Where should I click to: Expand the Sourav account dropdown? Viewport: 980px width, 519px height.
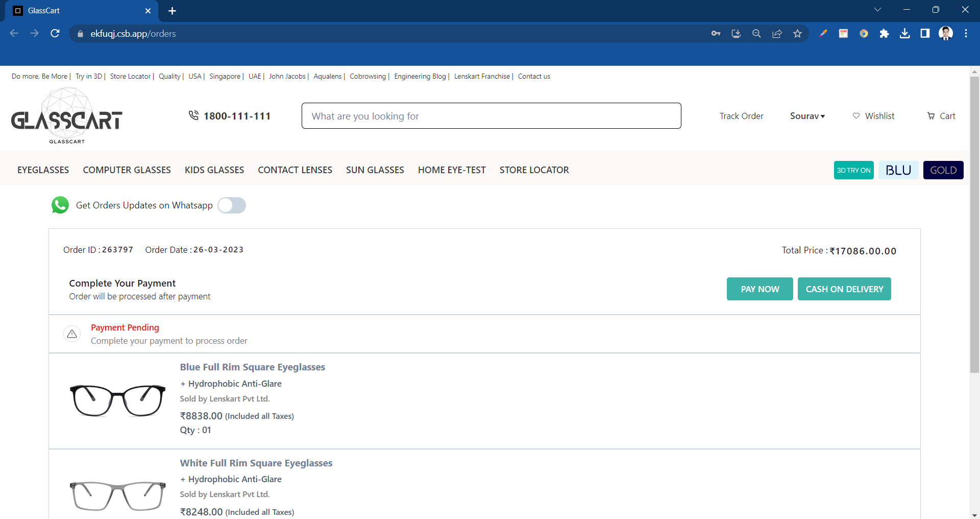click(807, 116)
